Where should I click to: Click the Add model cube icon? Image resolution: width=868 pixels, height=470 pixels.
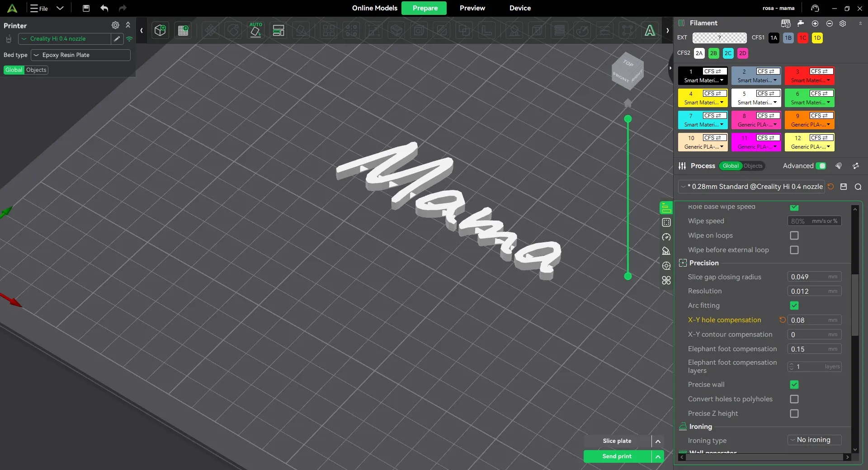click(160, 30)
